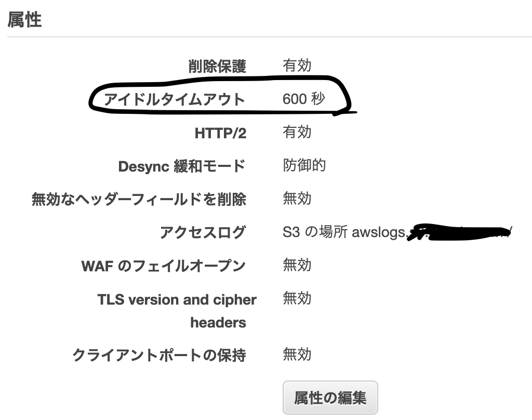Click the 無効 value for TLS headers

(297, 298)
